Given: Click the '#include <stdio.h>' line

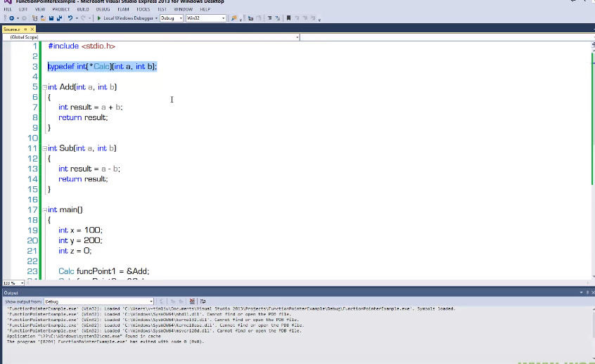Looking at the screenshot, I should click(82, 46).
